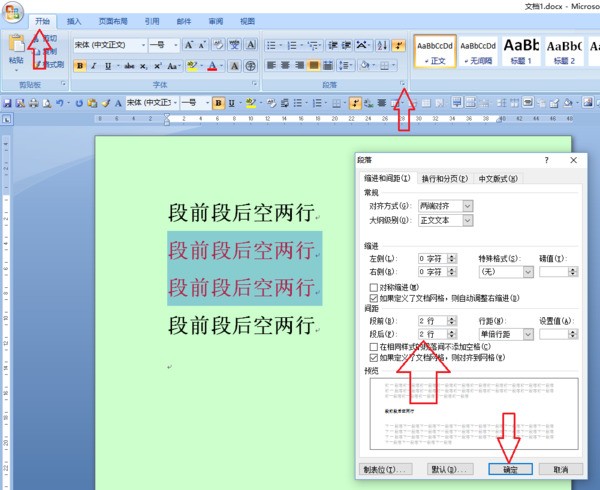The width and height of the screenshot is (600, 490).
Task: Toggle Bold formatting in the ribbon
Action: coord(80,66)
